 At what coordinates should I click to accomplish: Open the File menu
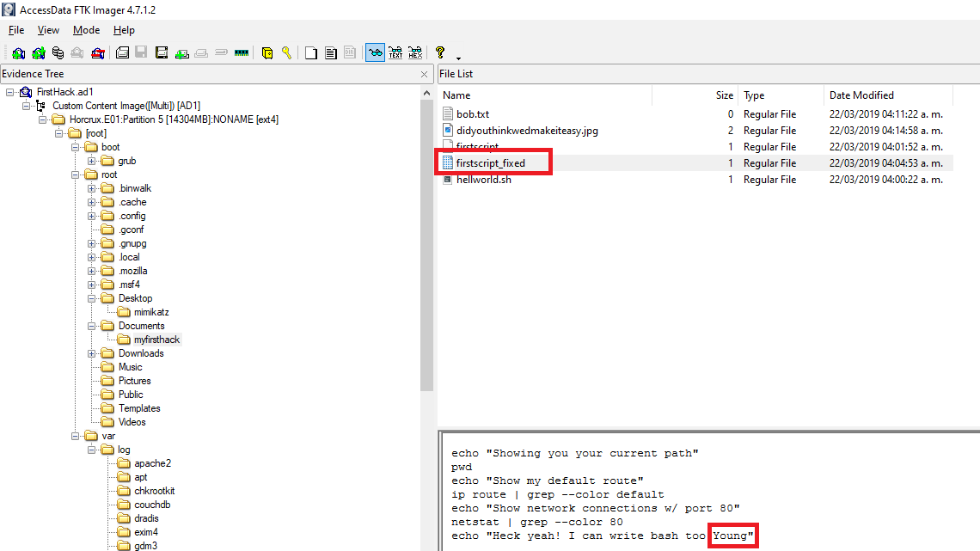[x=16, y=30]
